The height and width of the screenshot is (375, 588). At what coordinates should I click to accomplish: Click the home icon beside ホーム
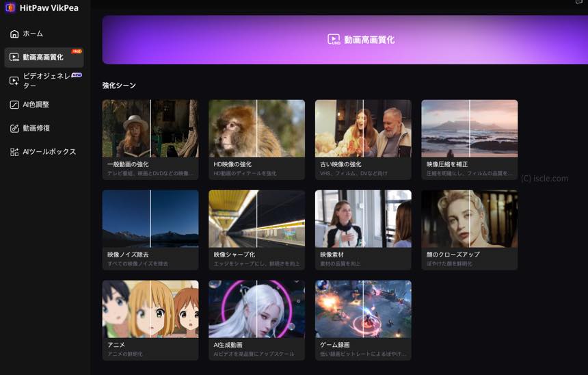click(14, 34)
